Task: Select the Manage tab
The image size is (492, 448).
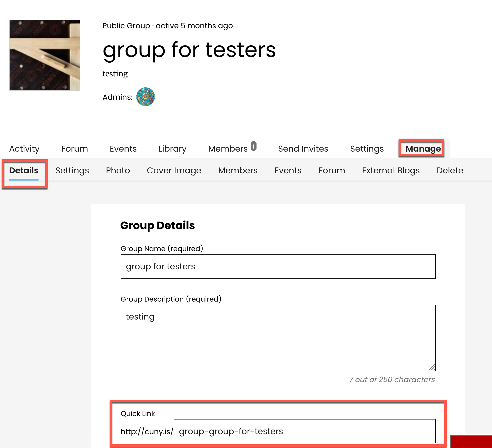Action: coord(423,149)
